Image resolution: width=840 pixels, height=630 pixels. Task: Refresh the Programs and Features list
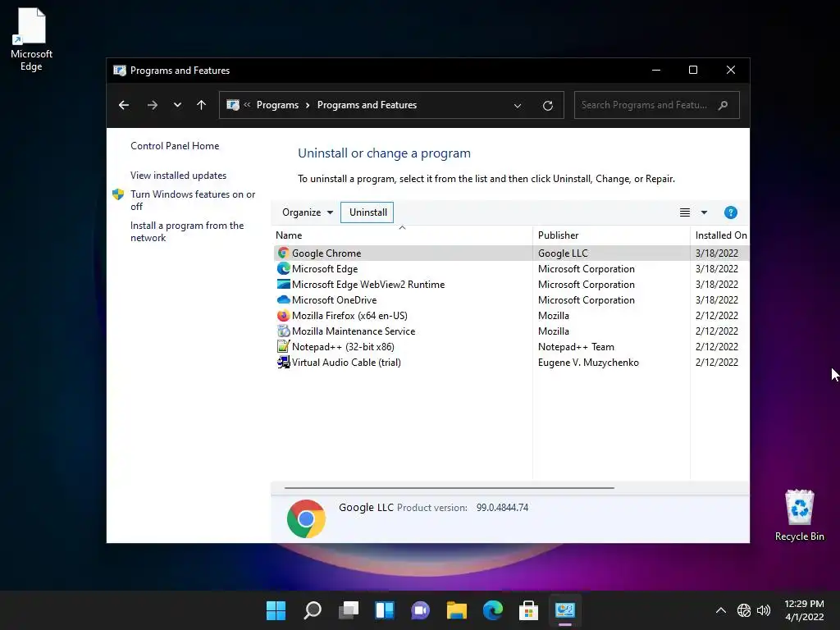tap(547, 106)
